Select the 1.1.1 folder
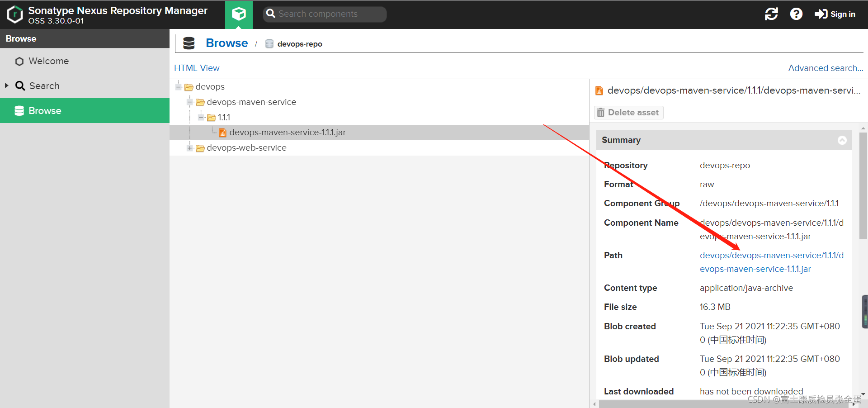 tap(224, 118)
